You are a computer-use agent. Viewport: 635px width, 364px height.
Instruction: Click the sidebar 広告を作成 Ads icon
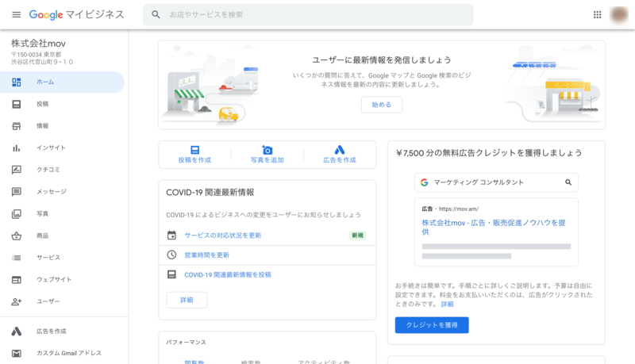coord(16,331)
